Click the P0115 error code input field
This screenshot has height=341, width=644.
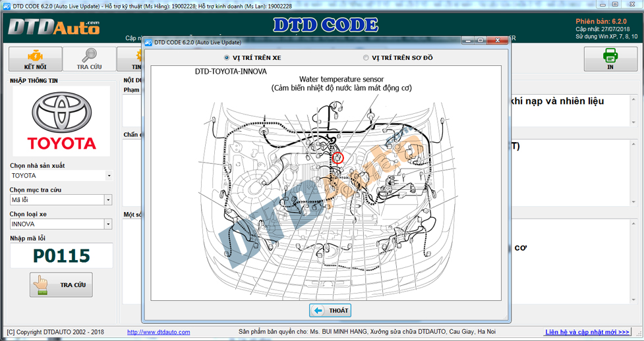click(x=61, y=255)
